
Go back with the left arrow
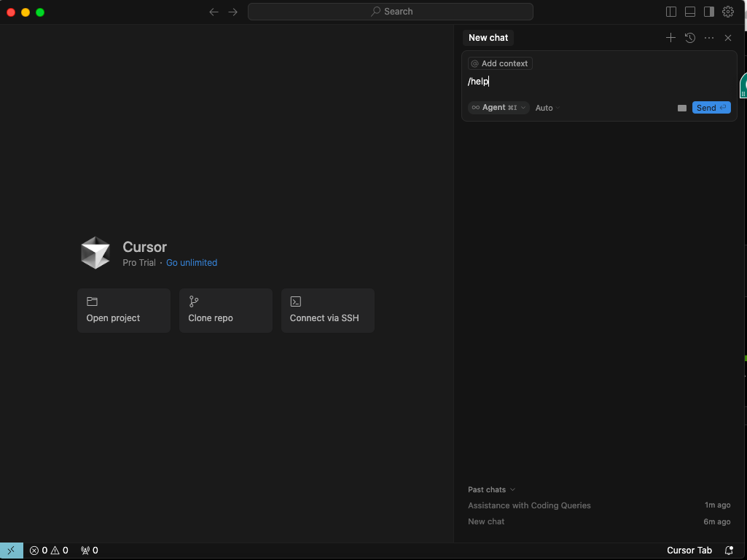pos(214,12)
